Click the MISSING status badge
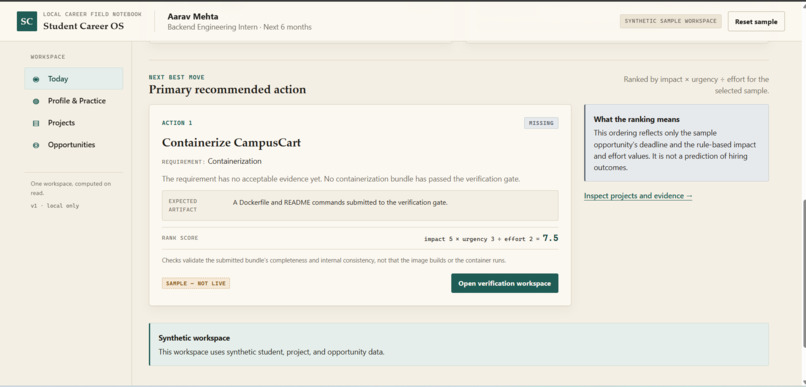Viewport: 806px width, 387px height. 541,123
